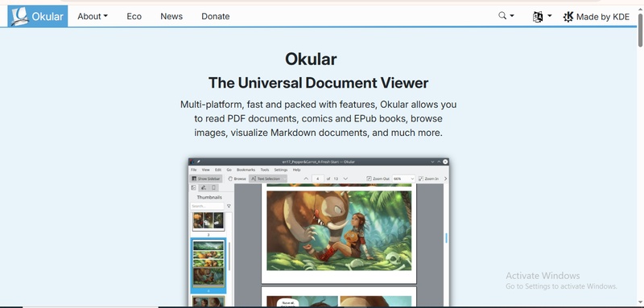The image size is (644, 308).
Task: Click Tools menu in the Okular screenshot
Action: 265,170
